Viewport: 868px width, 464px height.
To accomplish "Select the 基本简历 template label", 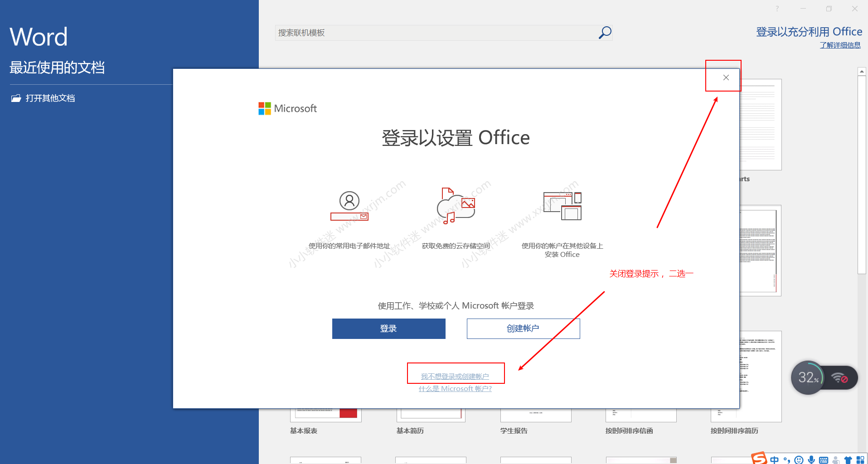I will [410, 431].
